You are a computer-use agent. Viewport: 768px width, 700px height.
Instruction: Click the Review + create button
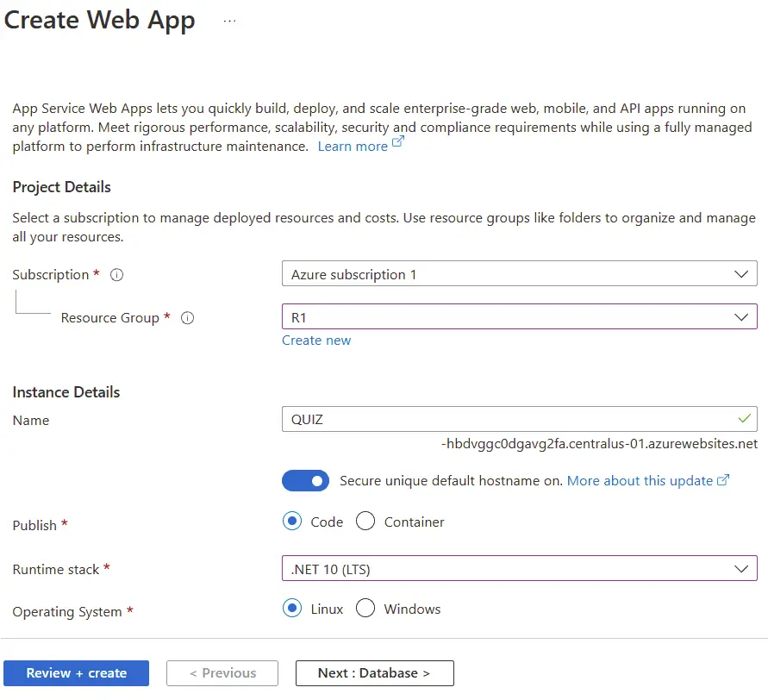click(76, 673)
